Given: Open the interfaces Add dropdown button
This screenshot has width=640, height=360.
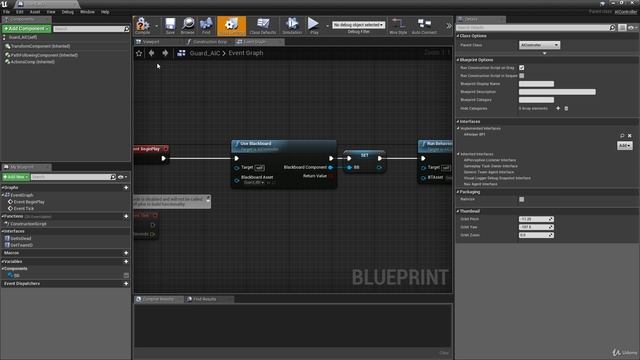Looking at the screenshot, I should tap(624, 146).
